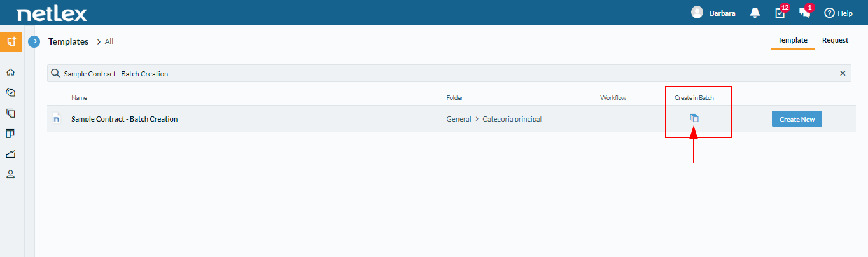Open Help in the top bar
The height and width of the screenshot is (257, 868).
tap(838, 13)
